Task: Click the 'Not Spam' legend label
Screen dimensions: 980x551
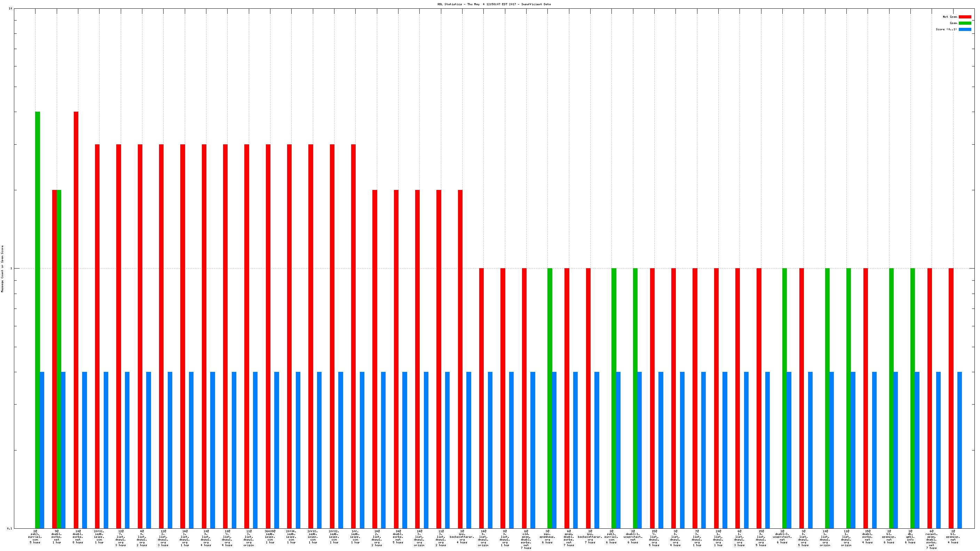Action: tap(950, 17)
